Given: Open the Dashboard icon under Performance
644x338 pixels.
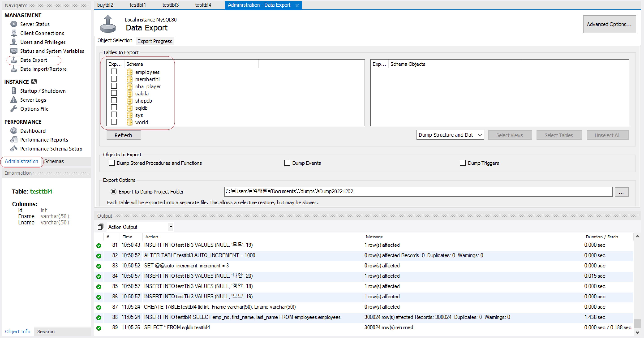Looking at the screenshot, I should (13, 131).
